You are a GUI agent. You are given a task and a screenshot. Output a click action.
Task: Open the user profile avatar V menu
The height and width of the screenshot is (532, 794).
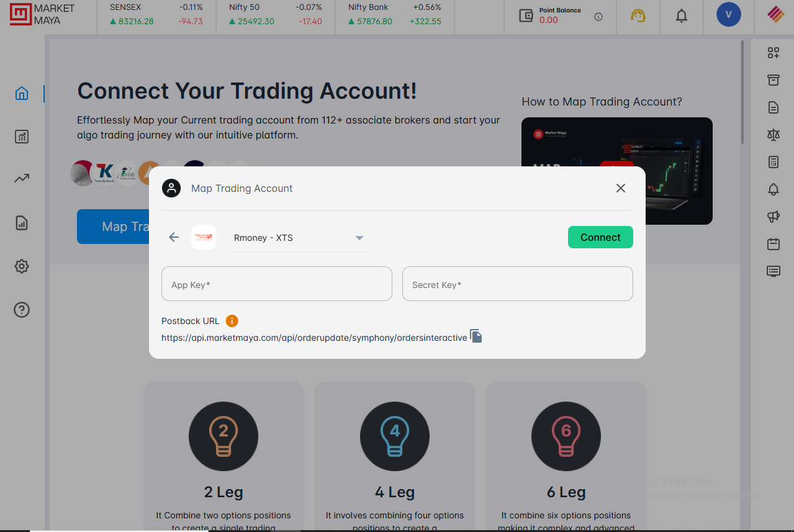click(x=728, y=14)
